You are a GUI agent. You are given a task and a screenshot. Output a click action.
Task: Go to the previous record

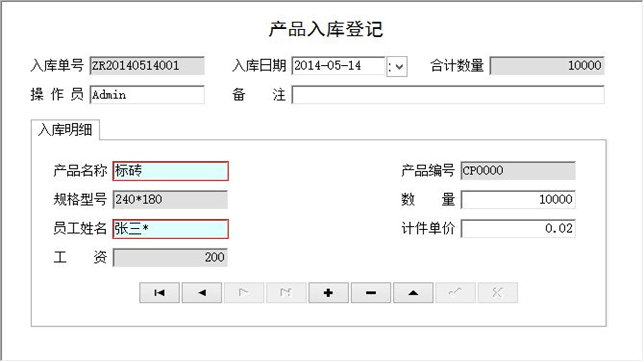point(201,292)
